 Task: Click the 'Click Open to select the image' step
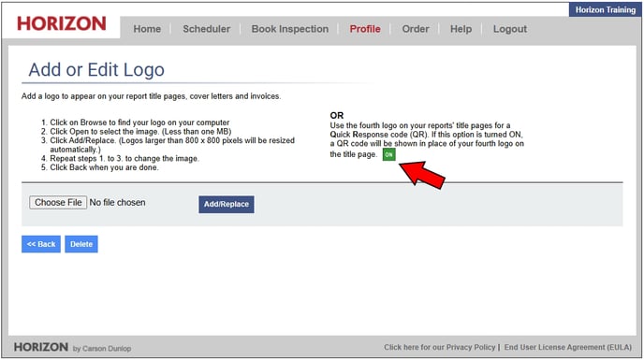[x=140, y=131]
